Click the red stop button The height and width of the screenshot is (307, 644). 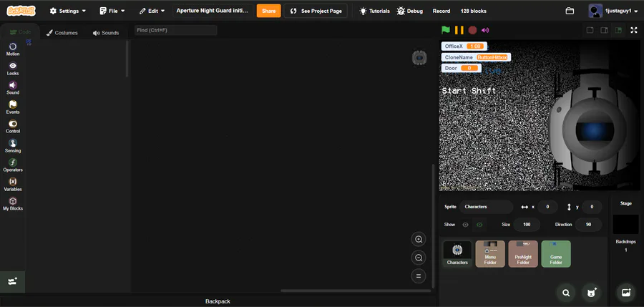click(472, 30)
